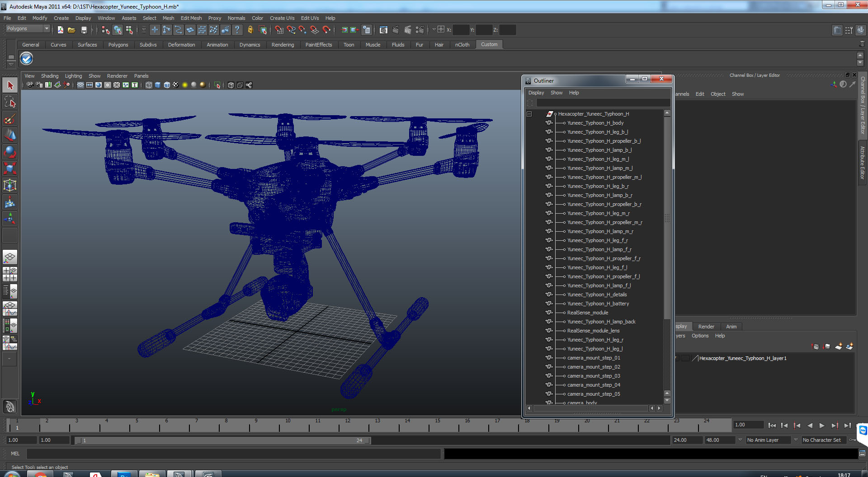Screen dimensions: 868x477
Task: Click frame 12 on the time slider
Action: tap(347, 425)
